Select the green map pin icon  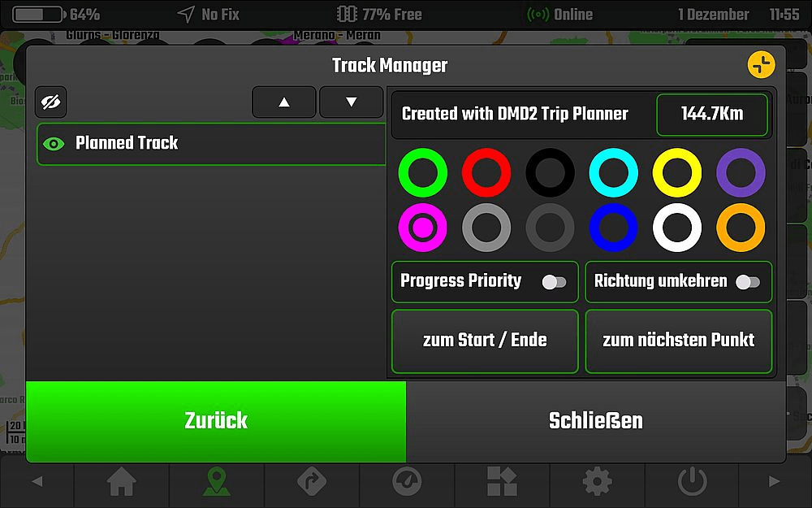coord(217,481)
